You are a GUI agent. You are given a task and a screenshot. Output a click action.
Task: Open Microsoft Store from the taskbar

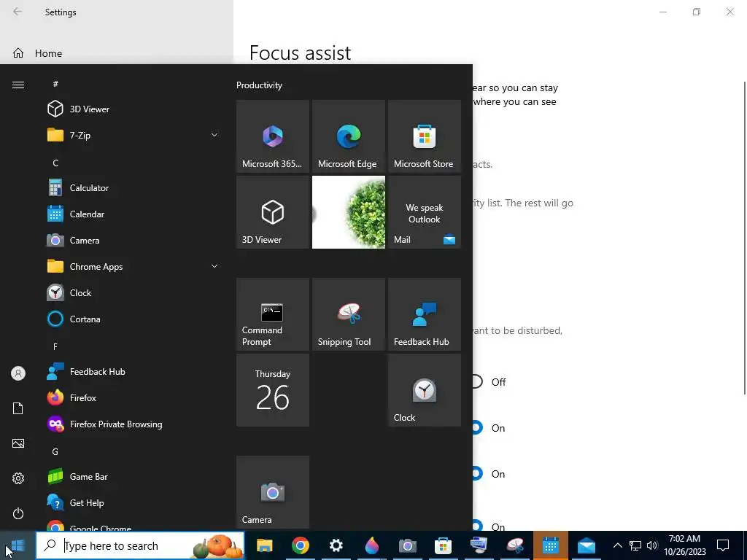[443, 545]
